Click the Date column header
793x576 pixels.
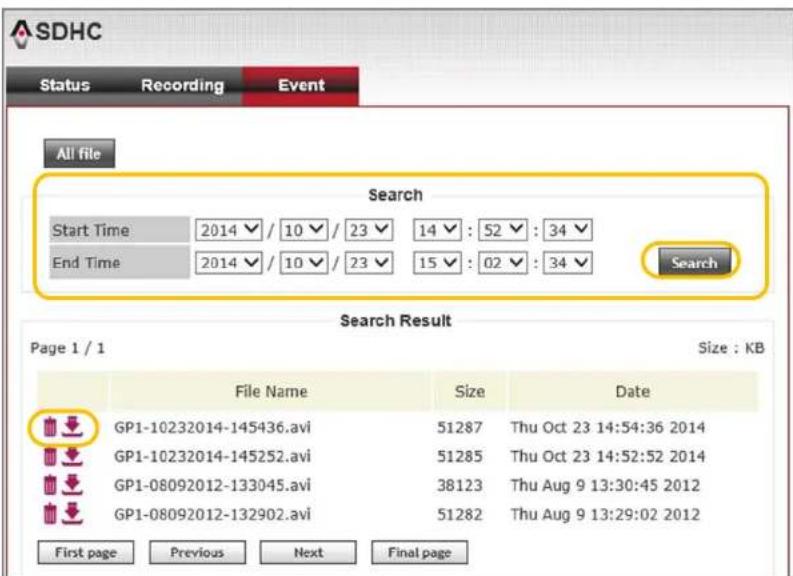[633, 391]
